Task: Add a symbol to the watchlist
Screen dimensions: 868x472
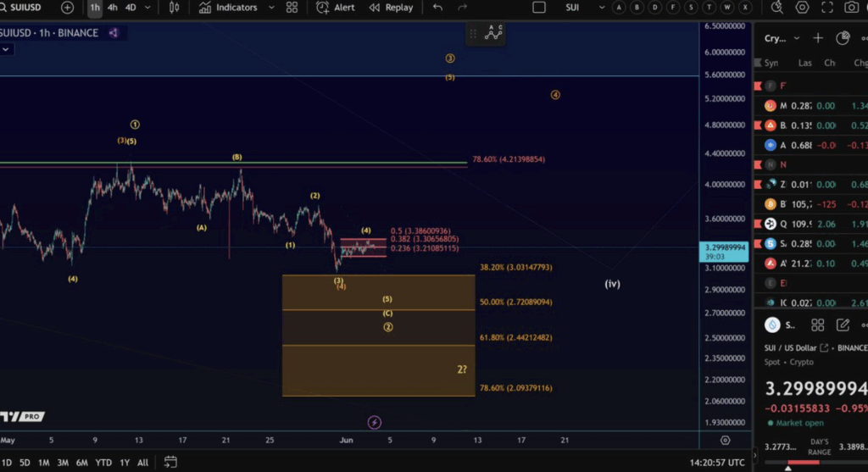Action: 818,37
